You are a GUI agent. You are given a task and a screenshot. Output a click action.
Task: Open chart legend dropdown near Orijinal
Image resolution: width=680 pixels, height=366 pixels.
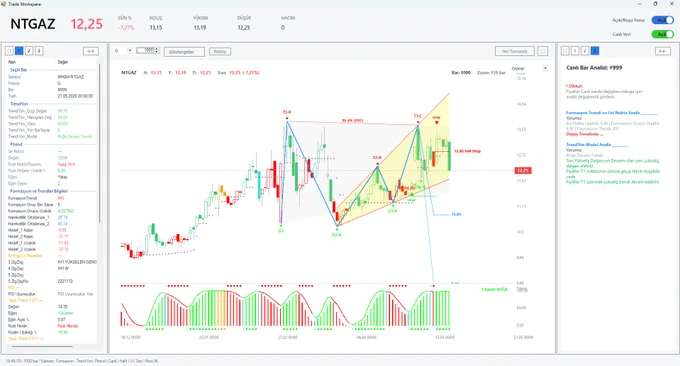(545, 68)
